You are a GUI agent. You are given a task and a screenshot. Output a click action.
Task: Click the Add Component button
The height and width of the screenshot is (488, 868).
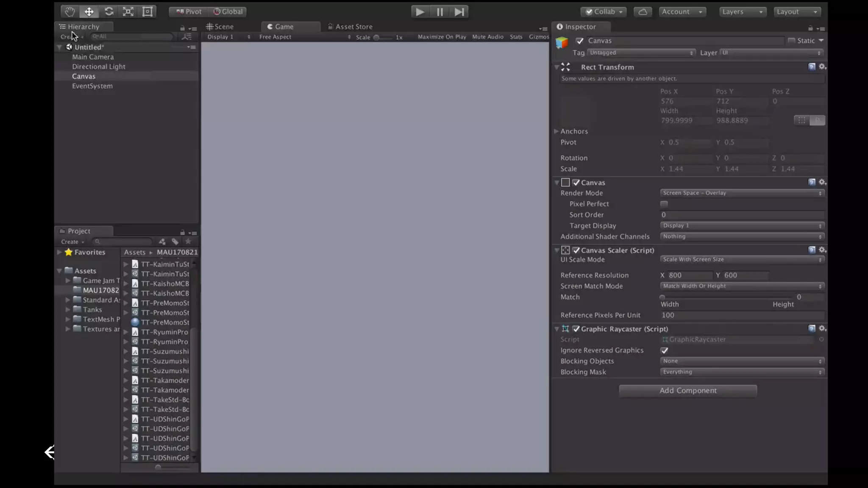pyautogui.click(x=687, y=391)
